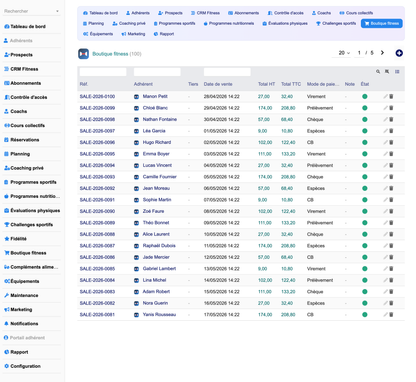Switch to Équipements top tab
Image resolution: width=416 pixels, height=382 pixels.
click(x=98, y=34)
